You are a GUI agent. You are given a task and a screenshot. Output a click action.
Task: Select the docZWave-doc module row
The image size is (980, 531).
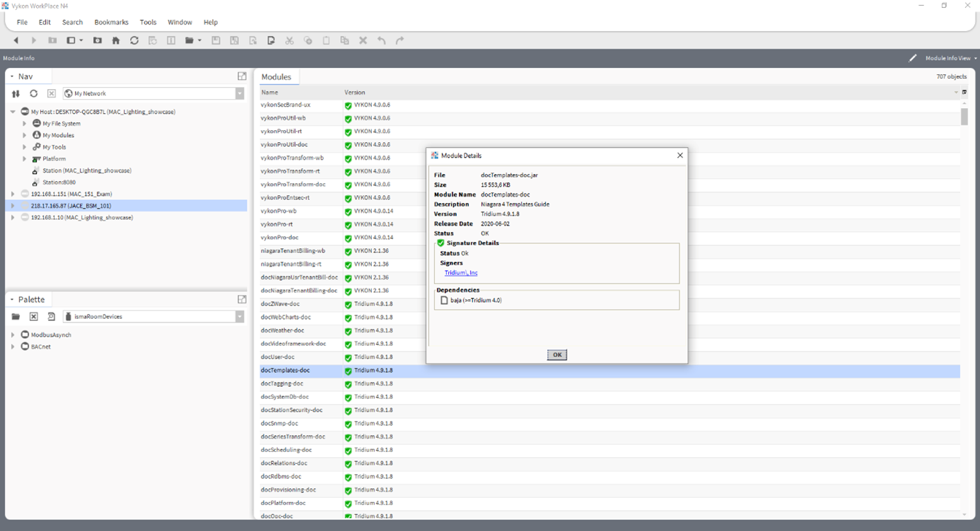point(609,304)
